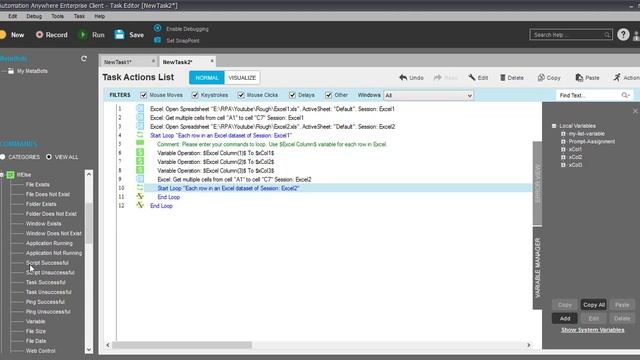Image resolution: width=640 pixels, height=360 pixels.
Task: Click the Undo toolbar button
Action: (x=411, y=78)
